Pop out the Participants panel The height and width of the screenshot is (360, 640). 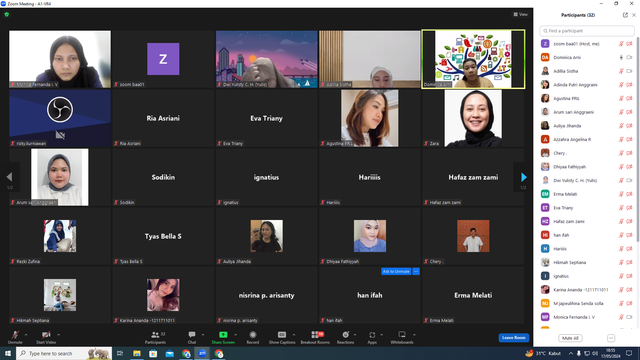pyautogui.click(x=625, y=15)
